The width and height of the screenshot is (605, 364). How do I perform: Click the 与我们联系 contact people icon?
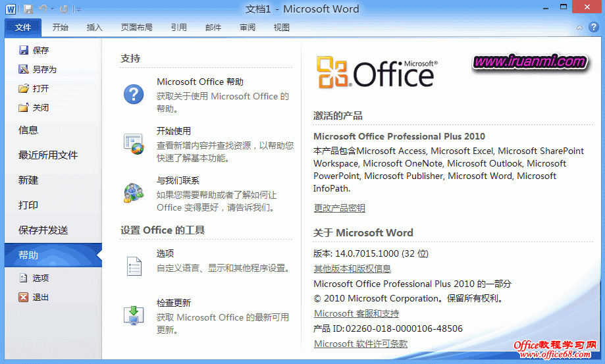pyautogui.click(x=134, y=193)
